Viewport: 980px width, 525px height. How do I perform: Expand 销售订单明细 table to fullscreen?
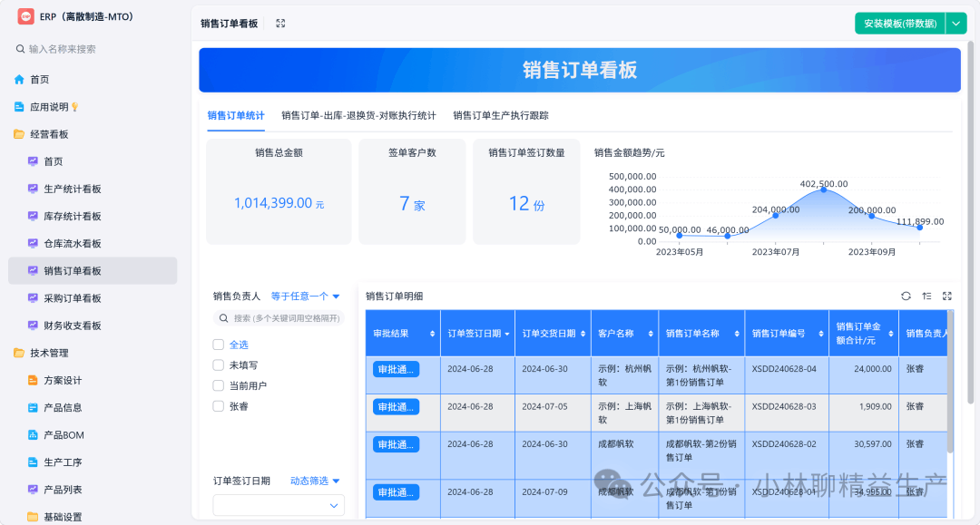(946, 296)
